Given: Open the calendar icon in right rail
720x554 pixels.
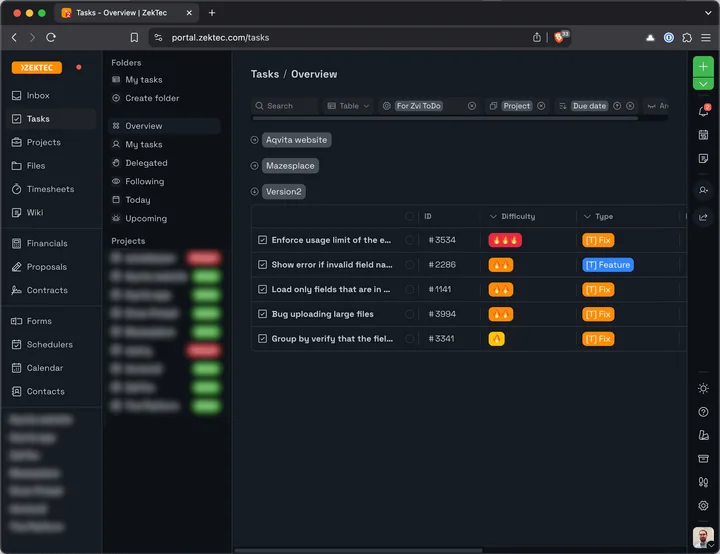Looking at the screenshot, I should 703,135.
